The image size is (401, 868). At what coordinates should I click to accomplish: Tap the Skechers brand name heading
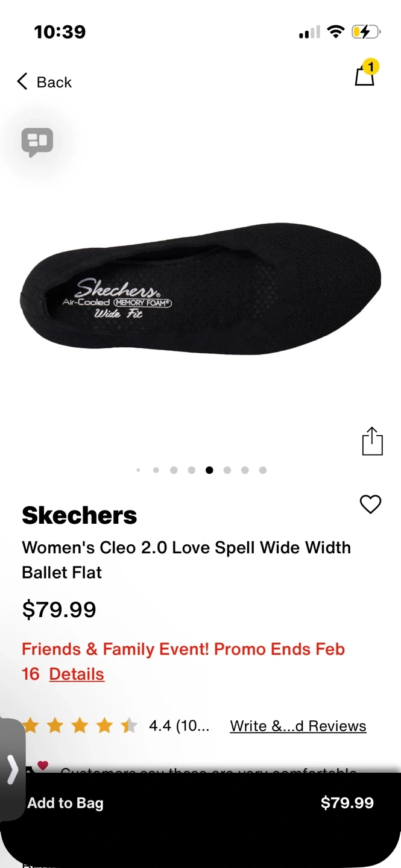[x=80, y=515]
